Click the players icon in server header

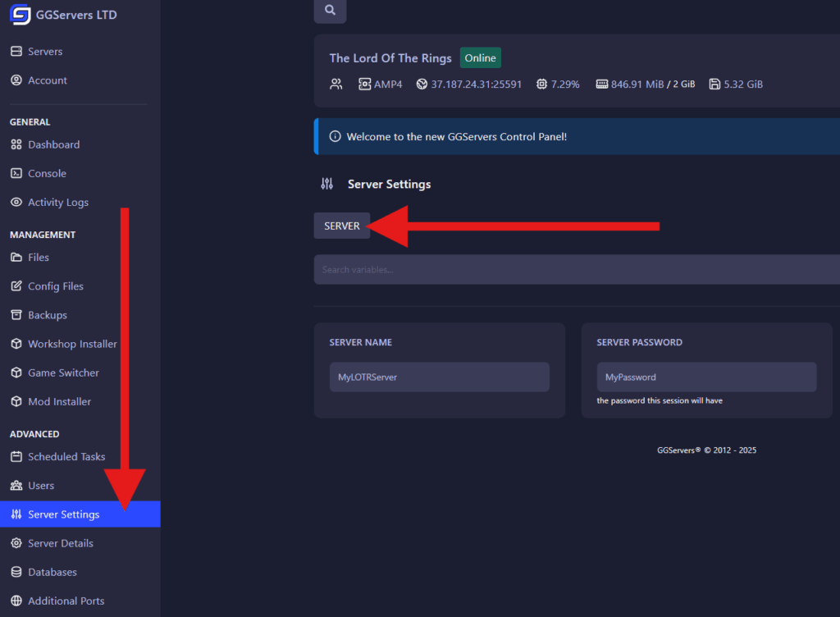(336, 84)
